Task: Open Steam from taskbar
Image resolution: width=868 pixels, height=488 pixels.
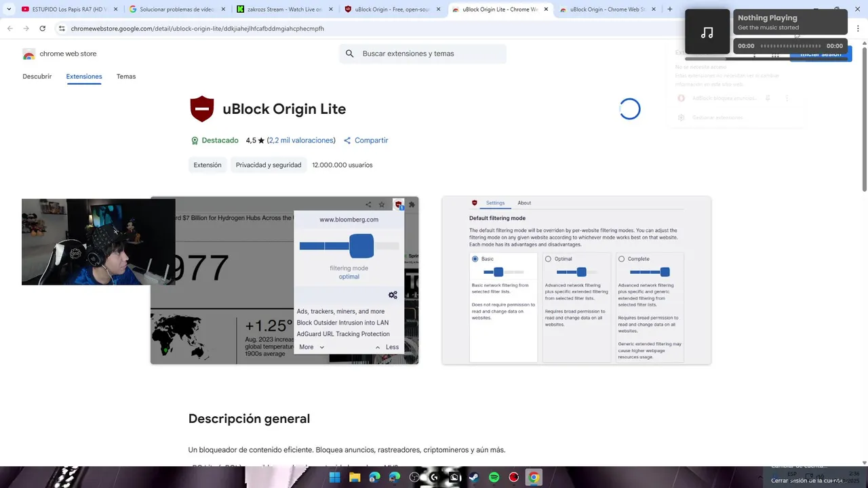Action: (474, 478)
